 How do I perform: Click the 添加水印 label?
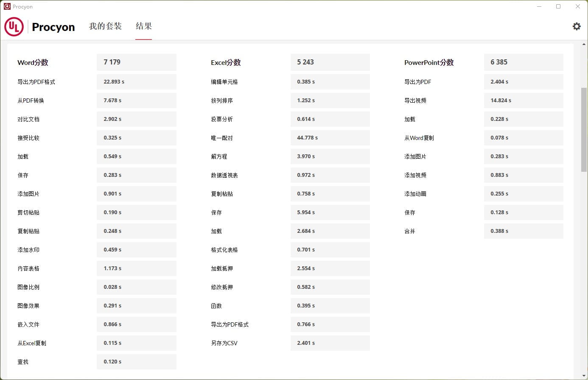click(x=28, y=250)
